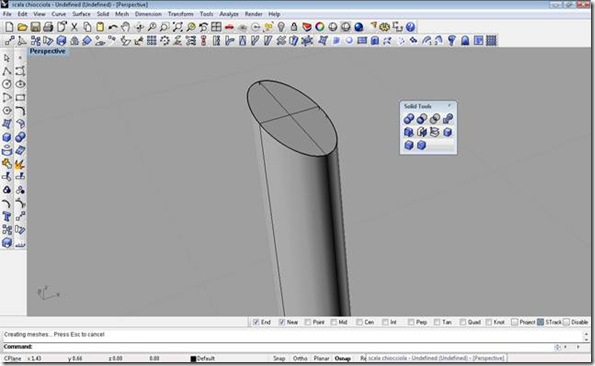595x366 pixels.
Task: Enable the Quad osnap checkbox
Action: click(x=463, y=322)
